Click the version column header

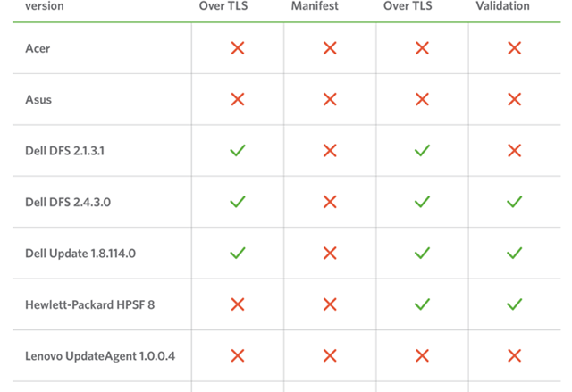(x=45, y=6)
